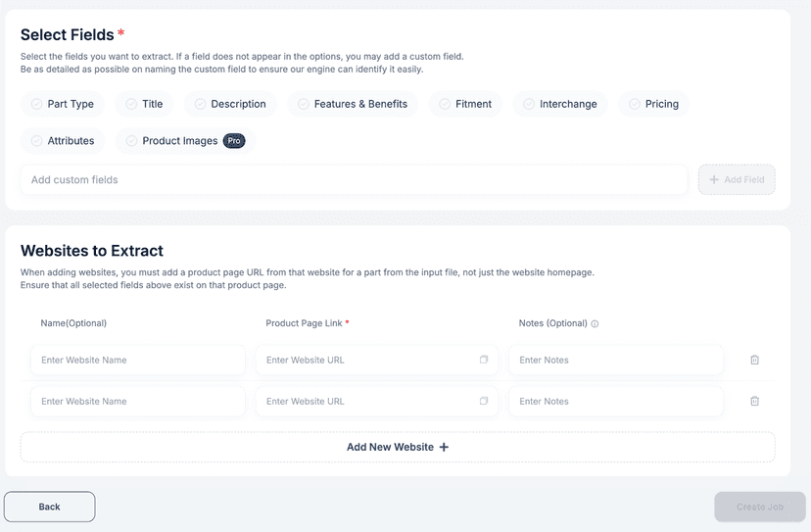Select the Fitment field chip
The width and height of the screenshot is (811, 532).
(x=465, y=104)
